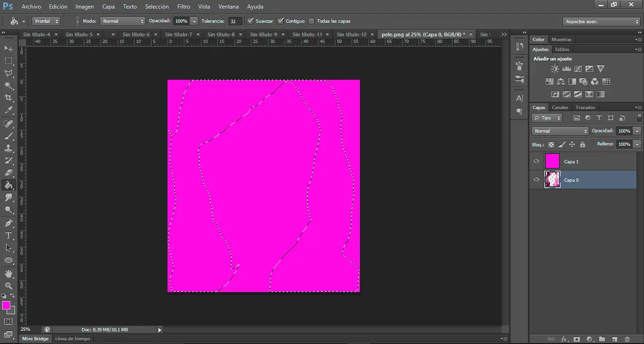Select the Rectangular Marquee tool
Screen dimensions: 644x344
point(8,61)
